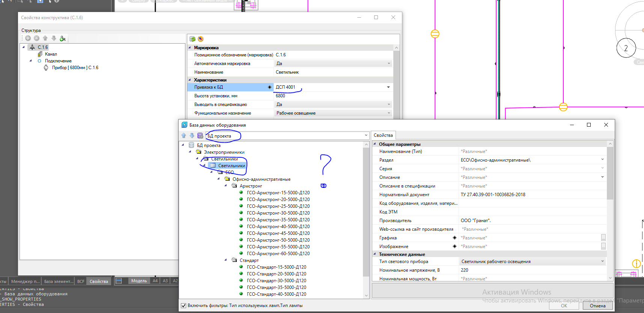Viewport: 644px width, 313px height.
Task: Click the Подключение circle icon in structure tree
Action: click(39, 61)
